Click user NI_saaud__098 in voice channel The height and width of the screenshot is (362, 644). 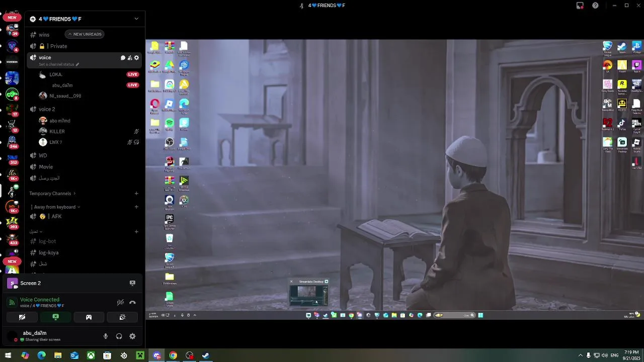click(x=65, y=96)
